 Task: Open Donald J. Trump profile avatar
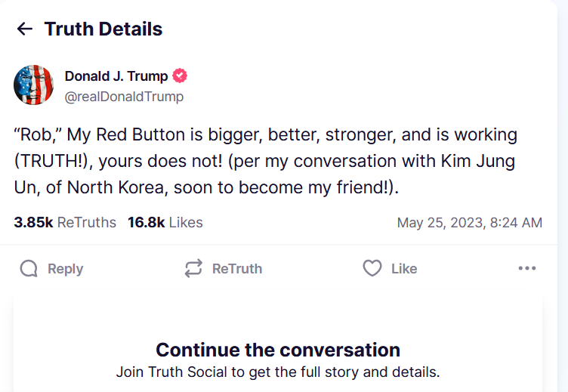pyautogui.click(x=33, y=85)
